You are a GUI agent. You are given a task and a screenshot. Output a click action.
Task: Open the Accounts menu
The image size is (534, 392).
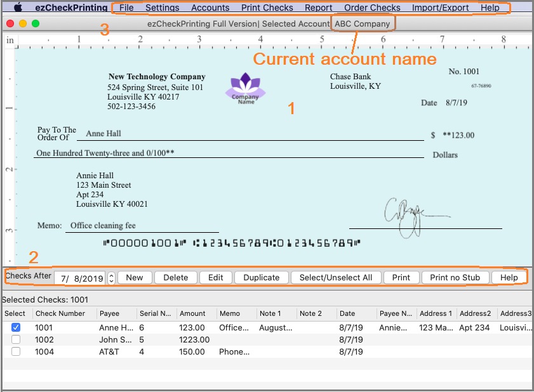(x=210, y=8)
